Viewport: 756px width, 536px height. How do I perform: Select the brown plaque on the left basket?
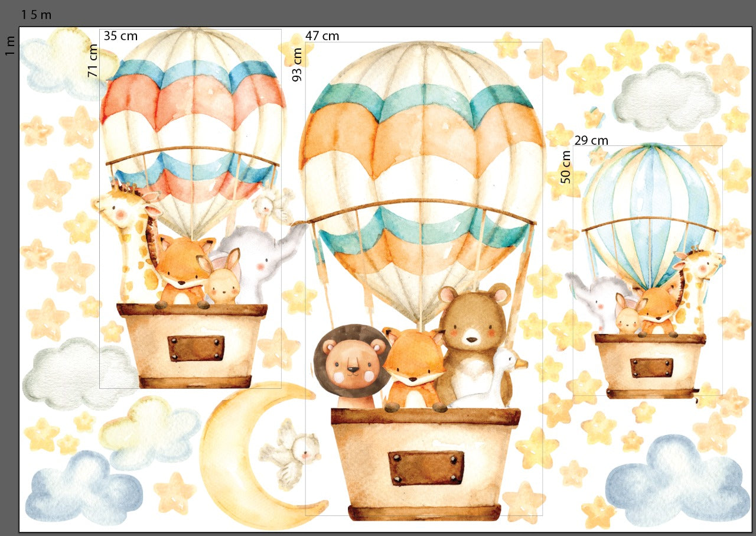click(x=196, y=348)
